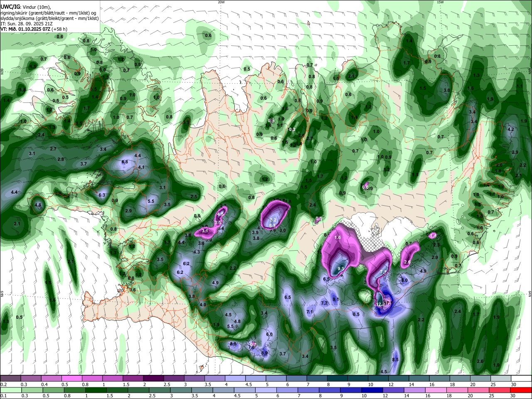Select the 64N latitude label on the right edge

(530, 293)
